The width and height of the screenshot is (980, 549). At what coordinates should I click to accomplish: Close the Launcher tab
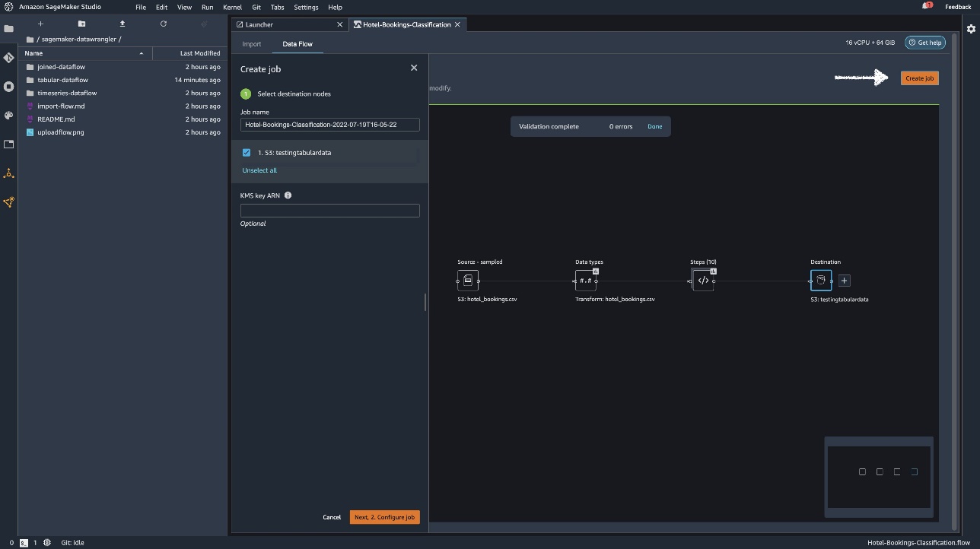340,24
